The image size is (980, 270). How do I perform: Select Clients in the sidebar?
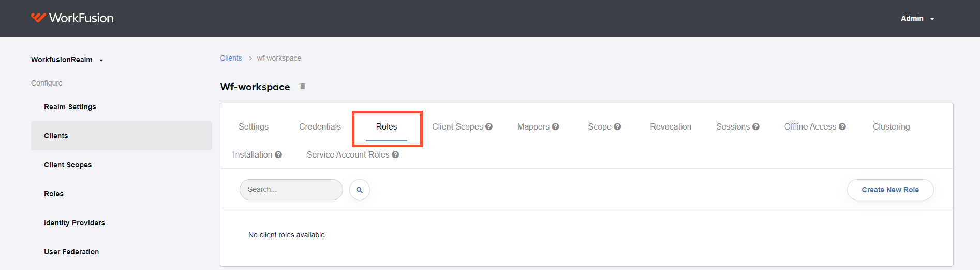[x=122, y=136]
